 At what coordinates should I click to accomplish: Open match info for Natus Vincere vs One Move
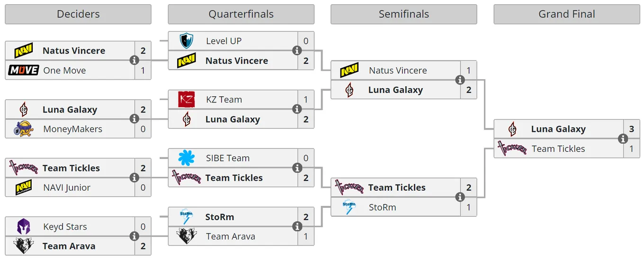[134, 60]
